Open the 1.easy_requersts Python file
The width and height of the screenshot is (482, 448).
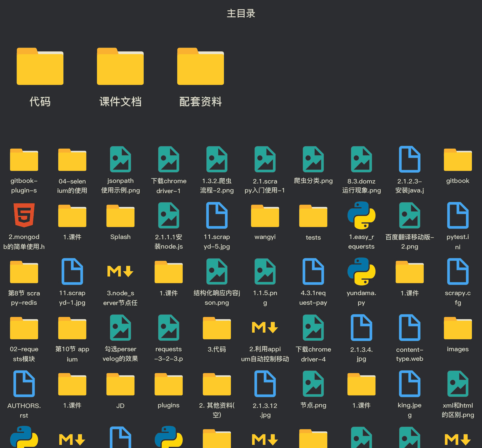coord(361,215)
